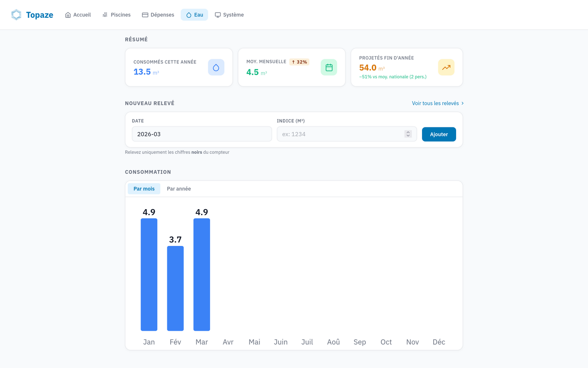588x368 pixels.
Task: Click the blue water drop icon in summary
Action: 216,68
